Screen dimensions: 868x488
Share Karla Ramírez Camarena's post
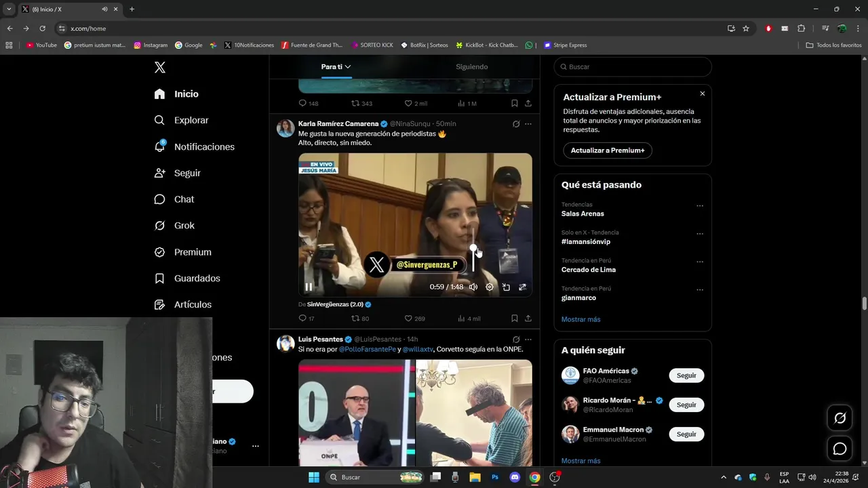(x=528, y=319)
